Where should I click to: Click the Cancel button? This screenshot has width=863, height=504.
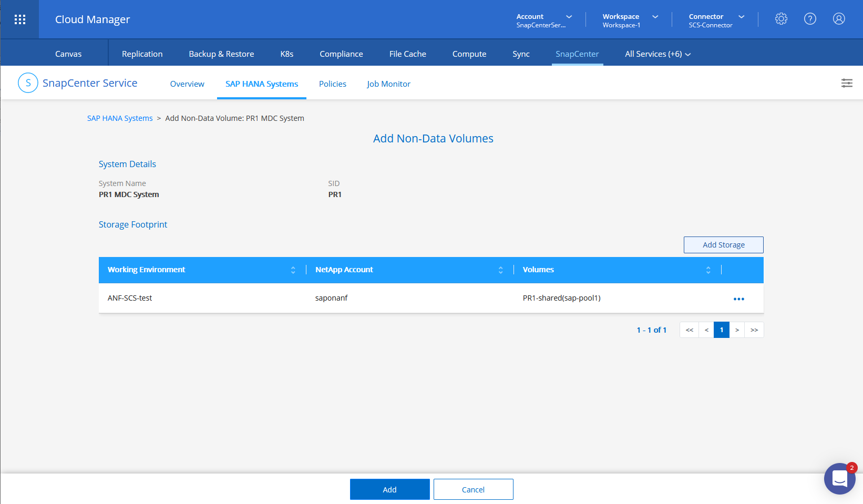(x=474, y=489)
